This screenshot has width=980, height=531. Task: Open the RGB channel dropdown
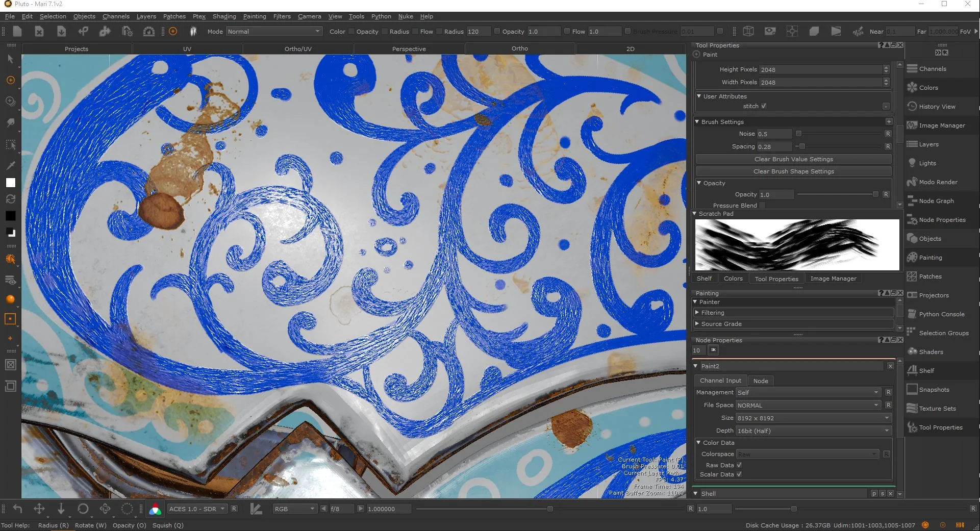[x=294, y=509]
